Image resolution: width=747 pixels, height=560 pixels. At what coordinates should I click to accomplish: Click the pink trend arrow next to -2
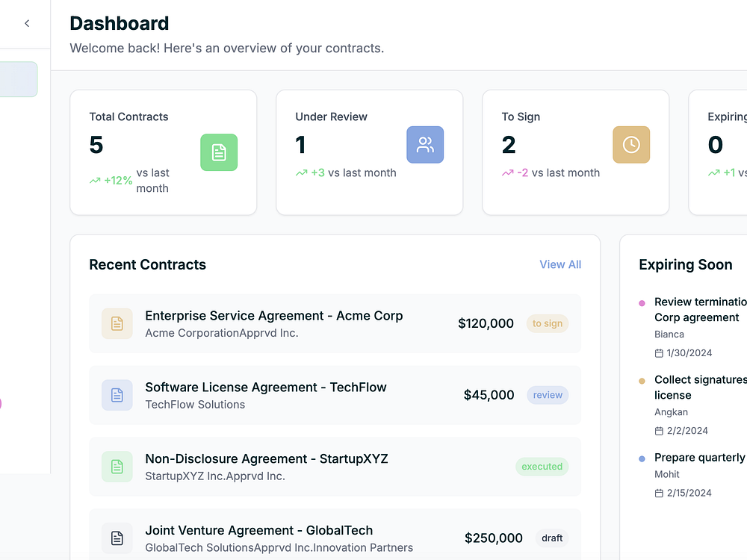click(x=508, y=173)
